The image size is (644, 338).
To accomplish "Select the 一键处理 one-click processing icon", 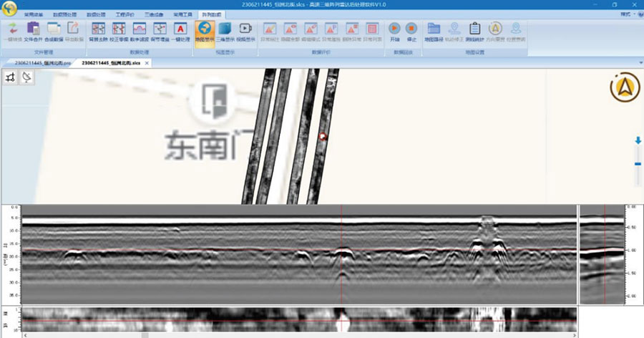I will pyautogui.click(x=180, y=31).
